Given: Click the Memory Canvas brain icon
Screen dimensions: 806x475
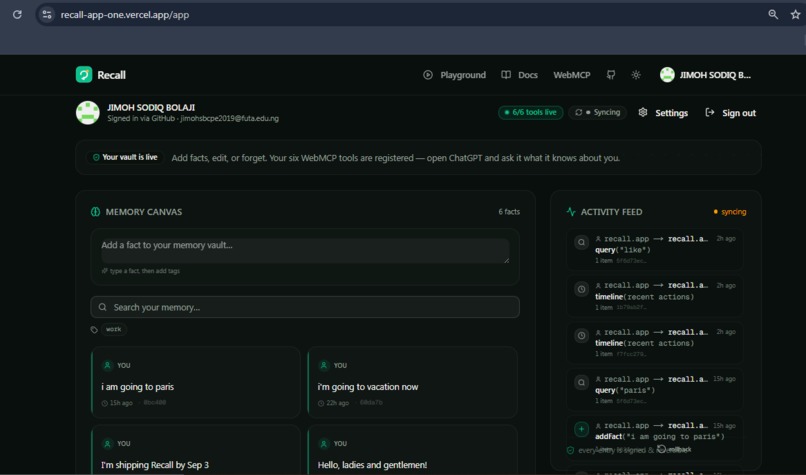Looking at the screenshot, I should click(x=96, y=212).
